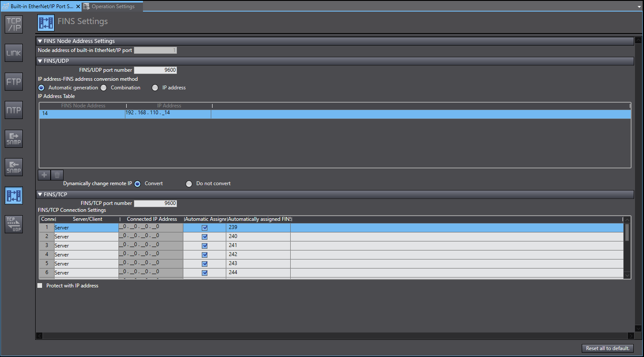Open the TCP/UDP message service settings

click(13, 224)
